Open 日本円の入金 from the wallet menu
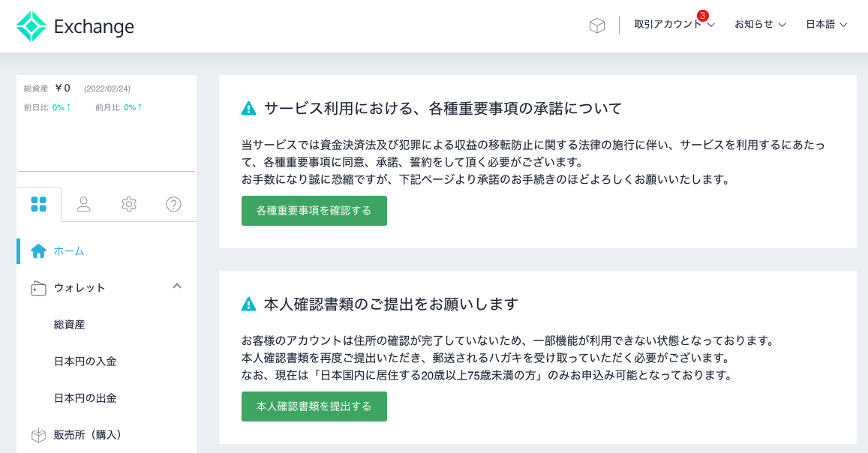Viewport: 868px width, 453px height. 84,361
